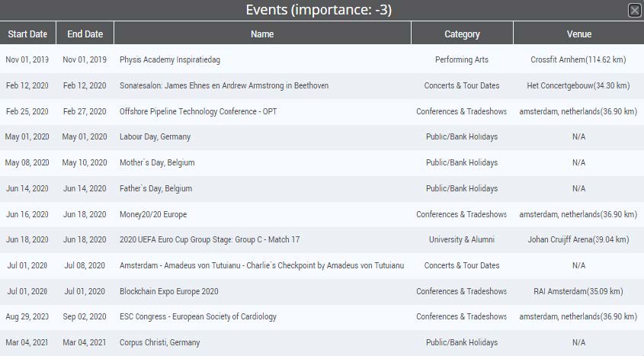Select Offshore Pipeline Technology Conference row

322,111
